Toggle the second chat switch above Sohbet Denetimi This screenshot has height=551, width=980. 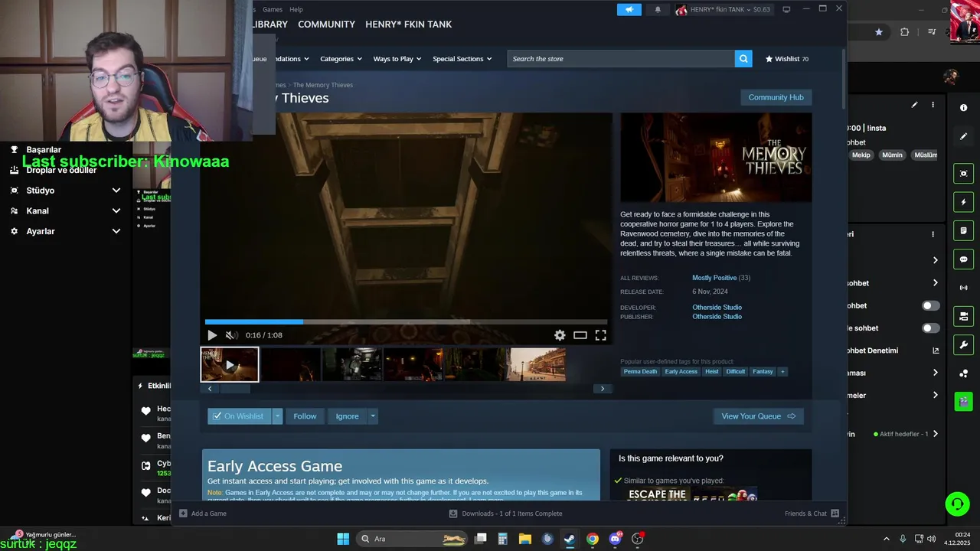point(930,328)
